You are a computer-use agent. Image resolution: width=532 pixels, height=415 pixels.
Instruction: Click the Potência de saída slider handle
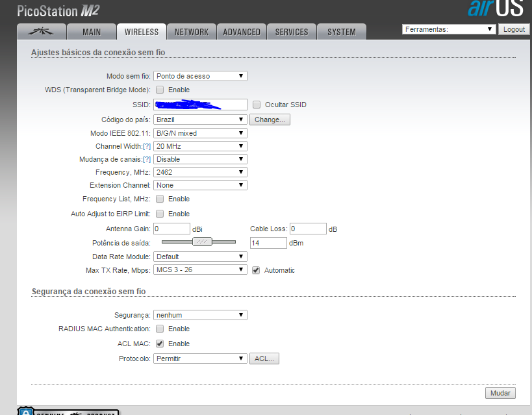pyautogui.click(x=202, y=242)
